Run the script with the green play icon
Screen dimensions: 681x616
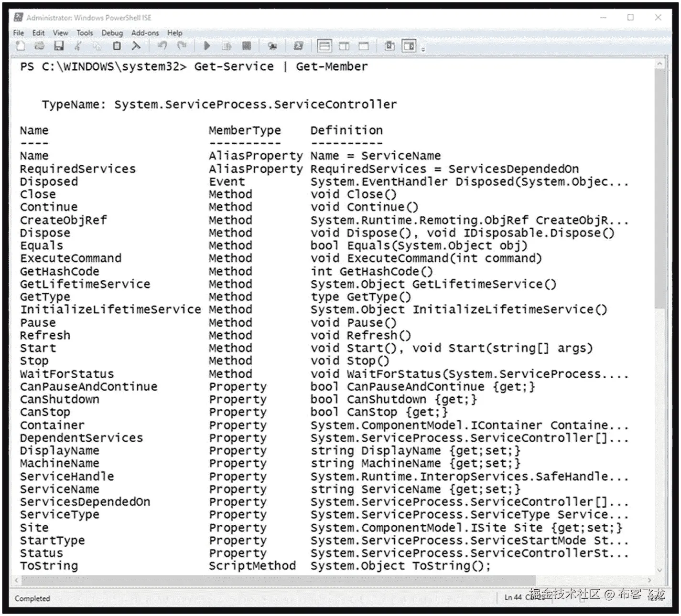tap(206, 46)
